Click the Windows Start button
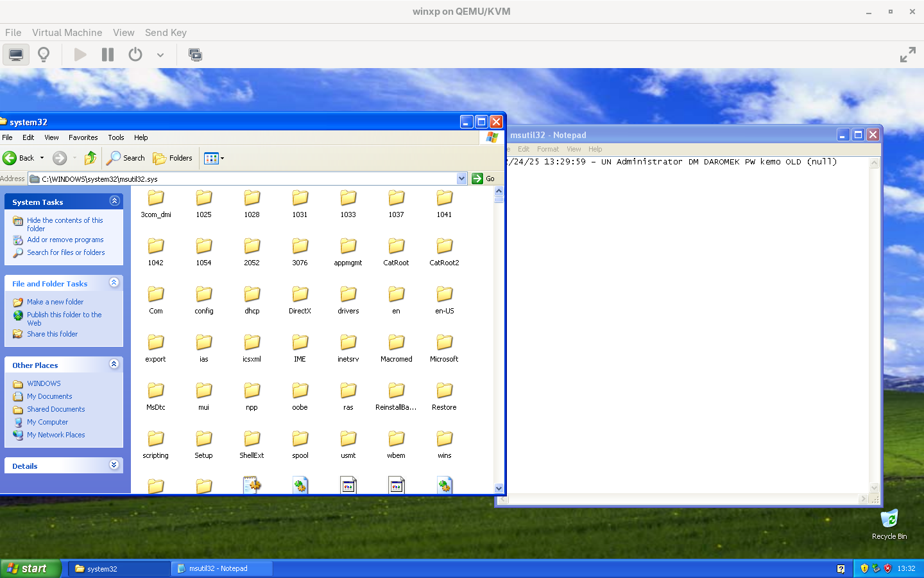This screenshot has width=924, height=578. [x=31, y=568]
